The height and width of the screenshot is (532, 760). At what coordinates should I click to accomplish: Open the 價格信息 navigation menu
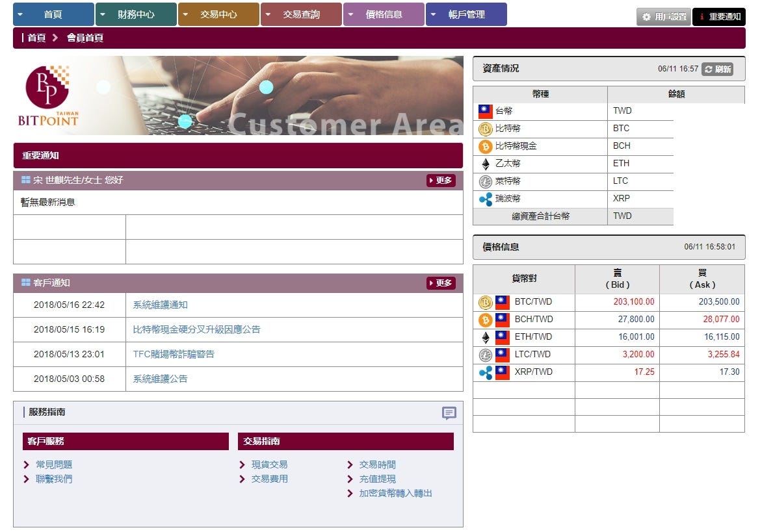(384, 14)
